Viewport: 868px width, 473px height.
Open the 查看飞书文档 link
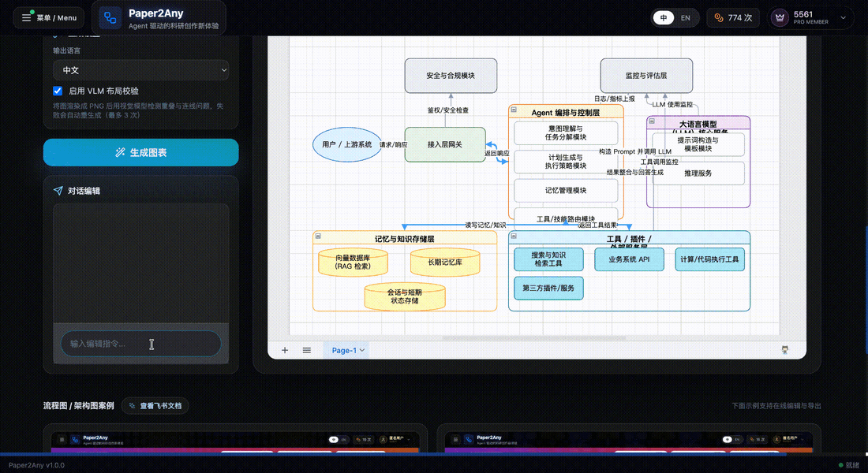[x=155, y=406]
